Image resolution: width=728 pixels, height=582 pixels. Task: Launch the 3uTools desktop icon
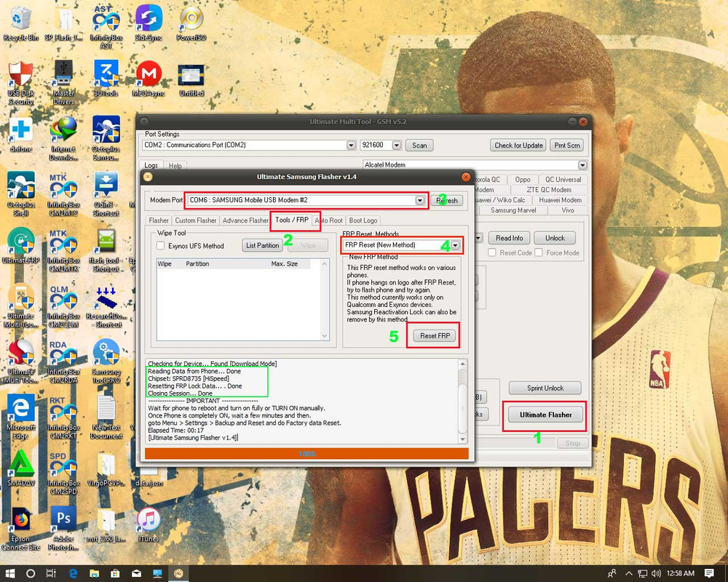[x=106, y=79]
